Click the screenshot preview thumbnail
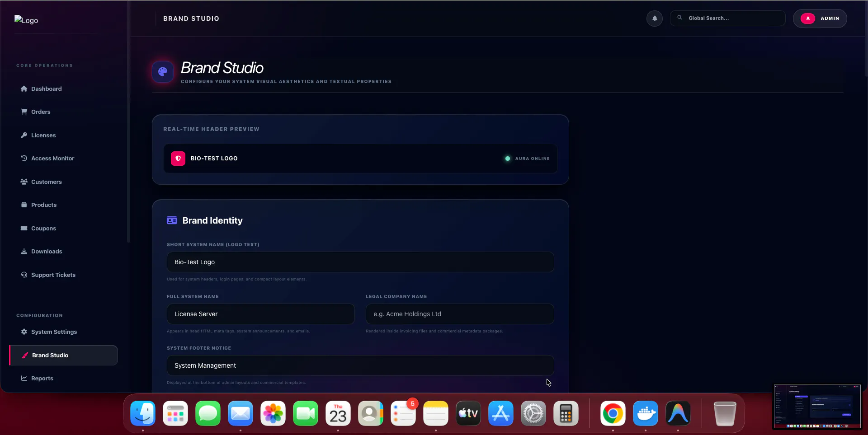 817,406
